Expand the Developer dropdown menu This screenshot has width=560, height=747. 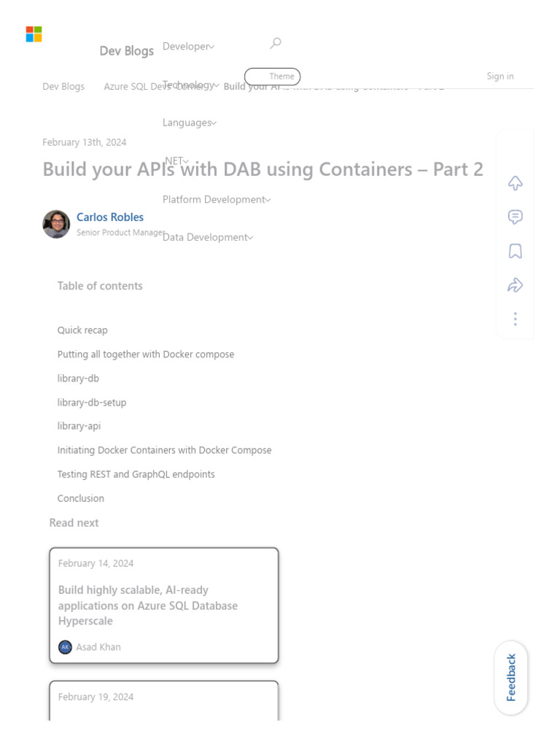188,47
